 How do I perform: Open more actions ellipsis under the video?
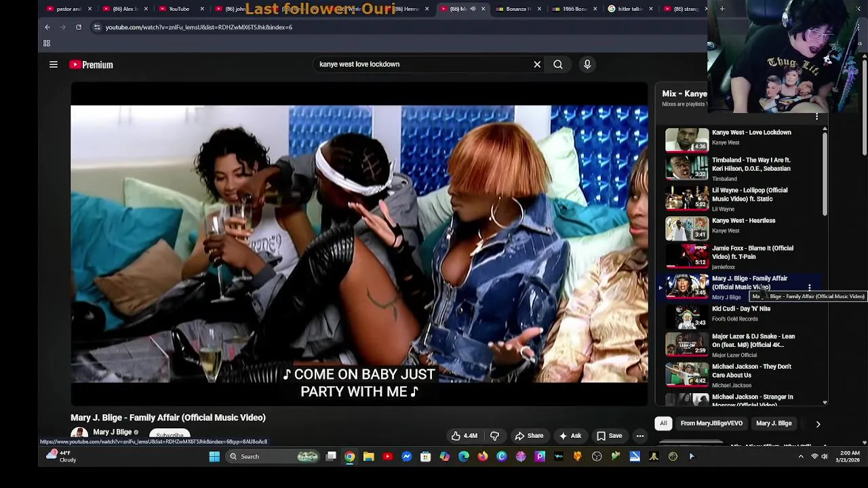click(639, 436)
